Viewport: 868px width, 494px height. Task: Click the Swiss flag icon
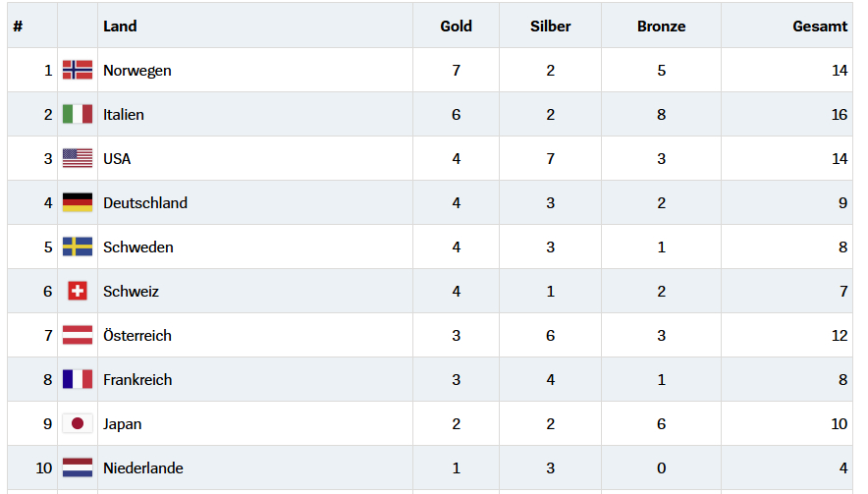tap(78, 291)
